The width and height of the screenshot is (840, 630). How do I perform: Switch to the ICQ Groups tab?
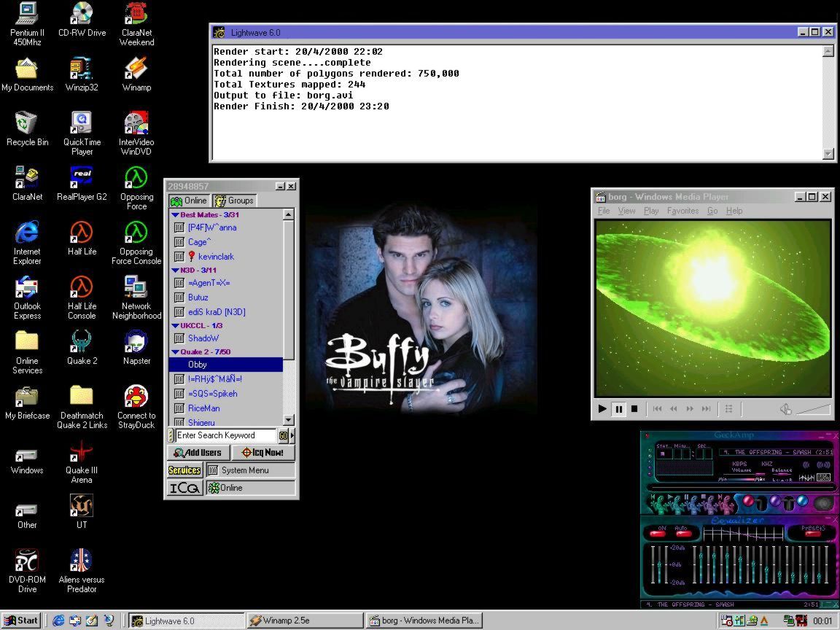coord(234,201)
